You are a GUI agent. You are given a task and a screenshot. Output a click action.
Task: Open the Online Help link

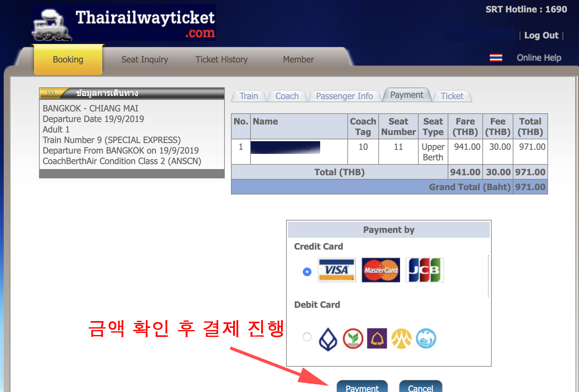pyautogui.click(x=539, y=58)
